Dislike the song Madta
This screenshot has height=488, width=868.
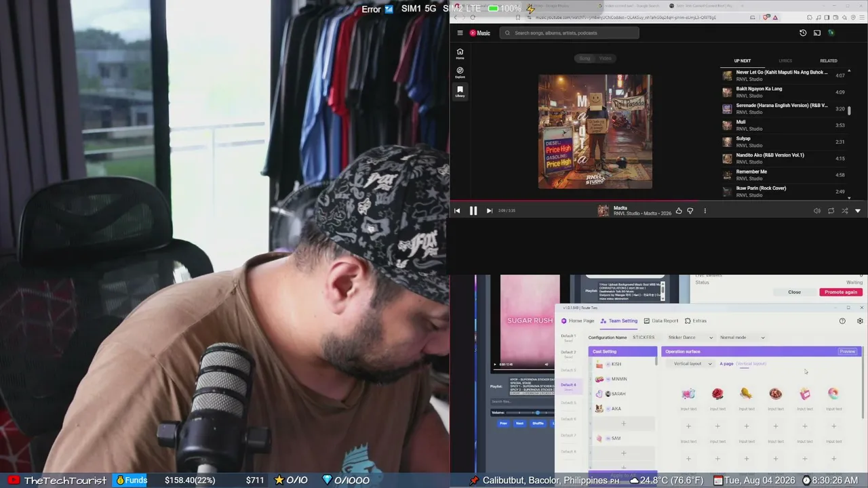click(690, 211)
